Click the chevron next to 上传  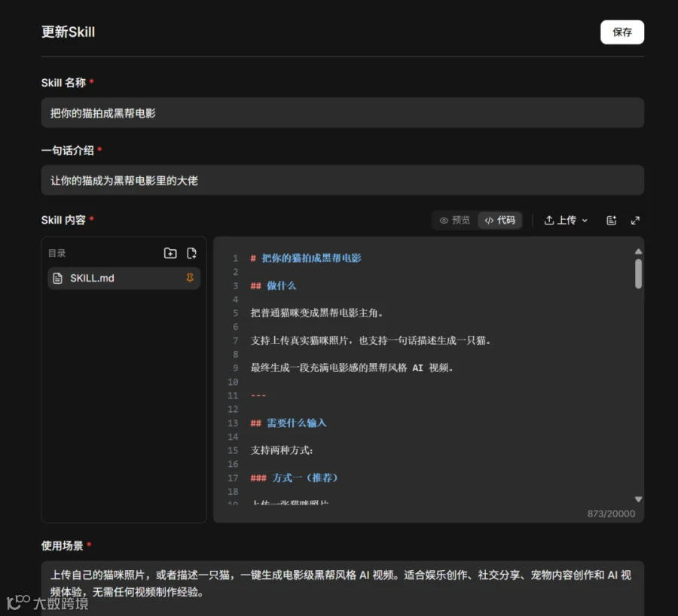click(x=585, y=221)
